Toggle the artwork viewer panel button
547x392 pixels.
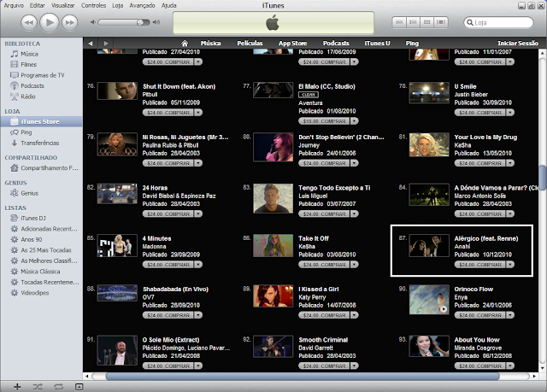[x=79, y=386]
